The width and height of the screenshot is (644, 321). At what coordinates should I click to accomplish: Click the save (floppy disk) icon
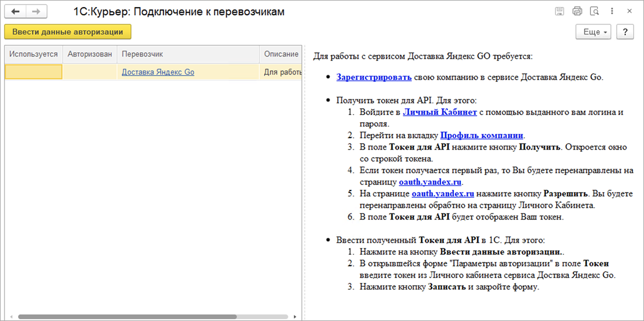pos(559,12)
